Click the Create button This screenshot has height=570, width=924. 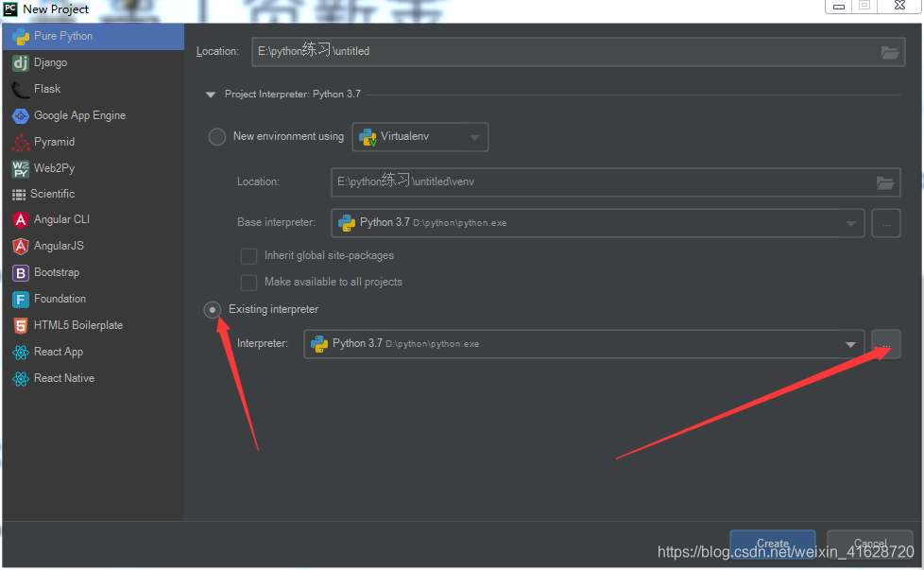[x=772, y=544]
